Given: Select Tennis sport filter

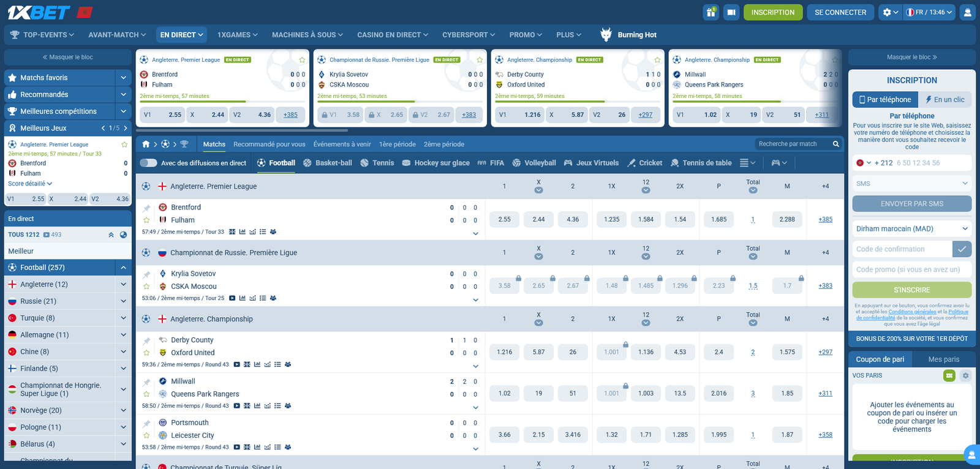Looking at the screenshot, I should click(x=377, y=163).
